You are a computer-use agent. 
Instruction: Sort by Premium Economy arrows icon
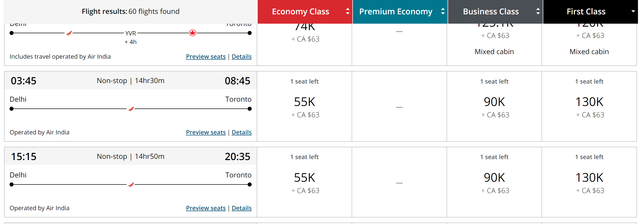pyautogui.click(x=443, y=11)
